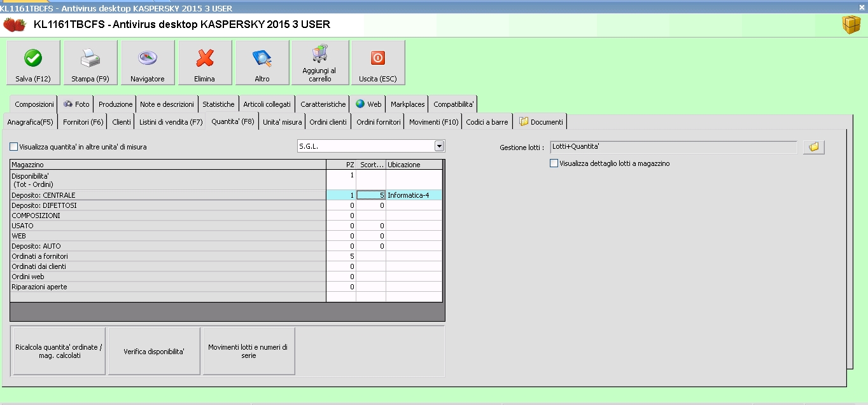868x405 pixels.
Task: Switch to the Ordini clienti tab
Action: pyautogui.click(x=328, y=121)
